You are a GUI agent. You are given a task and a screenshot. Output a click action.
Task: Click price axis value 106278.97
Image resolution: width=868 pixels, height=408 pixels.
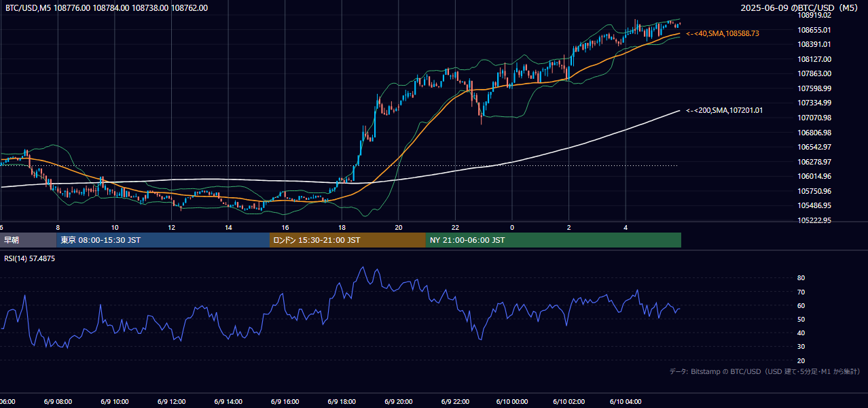coord(814,162)
